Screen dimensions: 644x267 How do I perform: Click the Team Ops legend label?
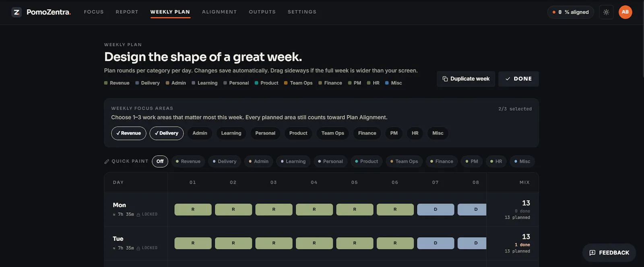tap(301, 83)
